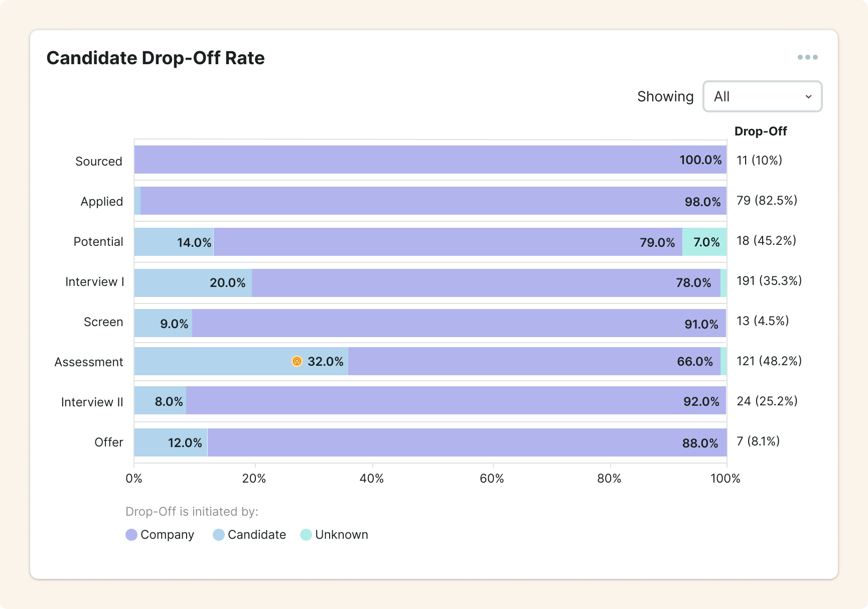This screenshot has height=609, width=868.
Task: Click the Potential 7.0% unknown segment
Action: 704,242
